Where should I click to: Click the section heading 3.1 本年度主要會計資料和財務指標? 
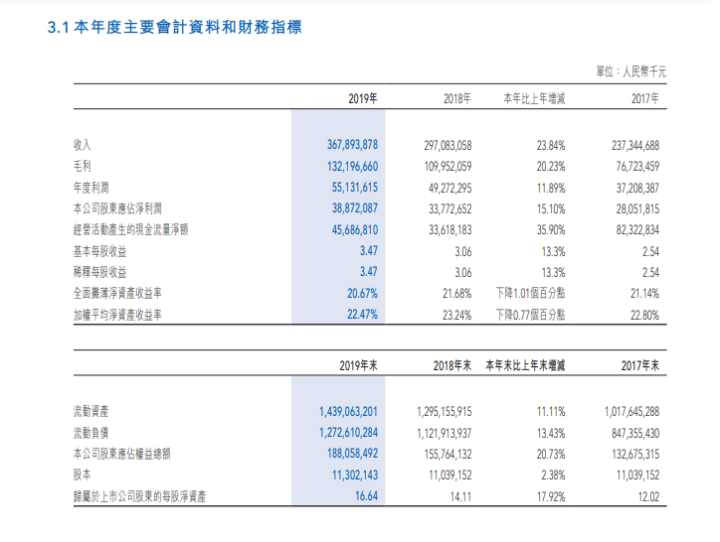[x=174, y=27]
